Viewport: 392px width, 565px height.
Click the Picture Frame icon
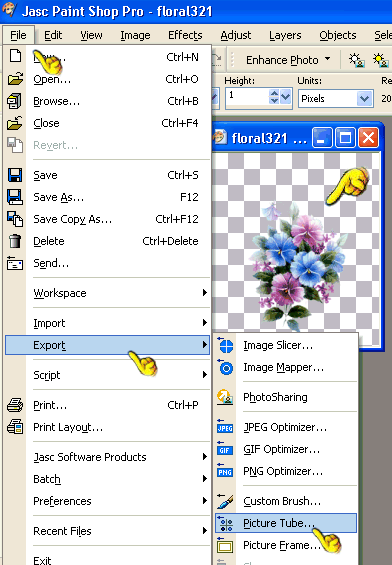[x=225, y=545]
